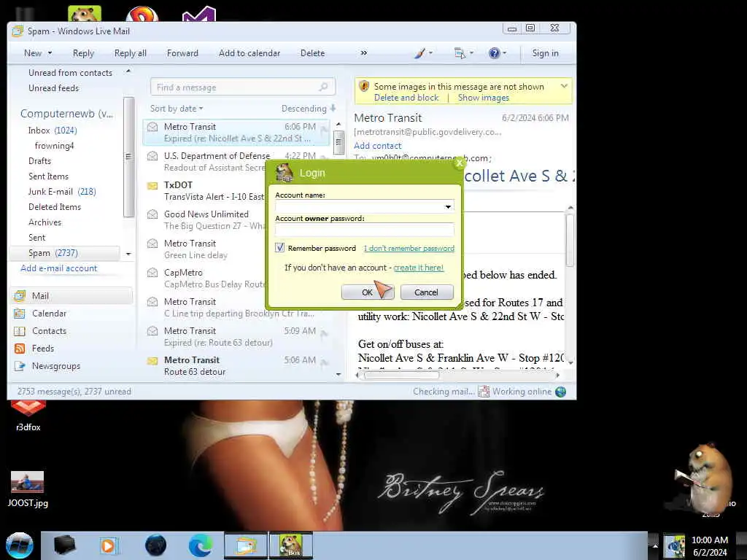Open the Windows Start orb
The width and height of the screenshot is (747, 560).
(x=19, y=545)
